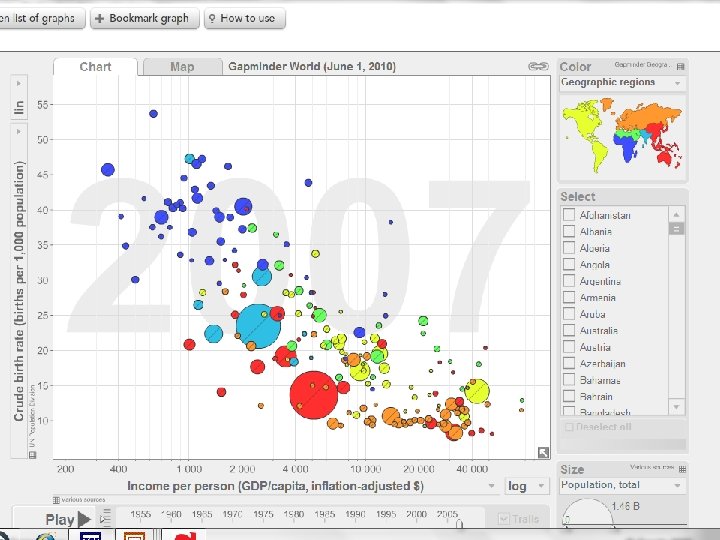Click the large red China bubble
Screen dimensions: 720x540
pyautogui.click(x=314, y=395)
